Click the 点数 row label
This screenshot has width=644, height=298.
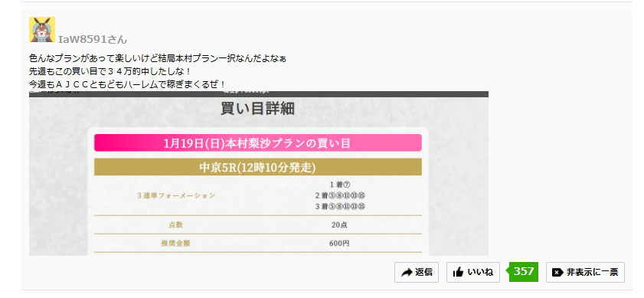tap(176, 224)
